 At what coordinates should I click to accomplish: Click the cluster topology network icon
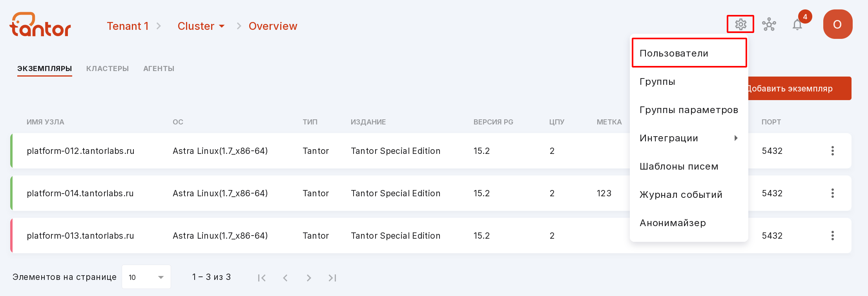769,24
